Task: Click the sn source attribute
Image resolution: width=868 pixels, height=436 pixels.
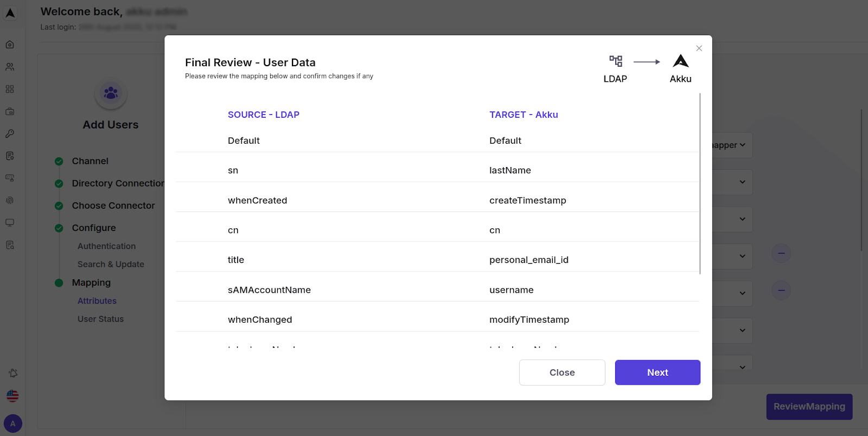Action: point(233,170)
